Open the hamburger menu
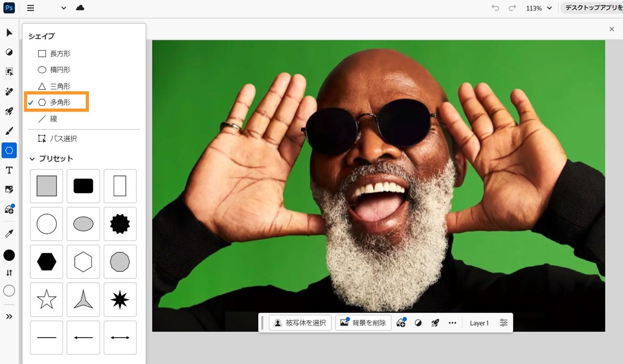623x364 pixels. [30, 8]
